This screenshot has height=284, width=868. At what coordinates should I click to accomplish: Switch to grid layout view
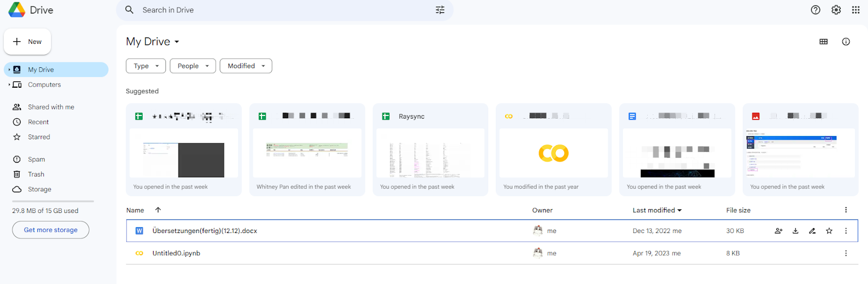[x=824, y=42]
